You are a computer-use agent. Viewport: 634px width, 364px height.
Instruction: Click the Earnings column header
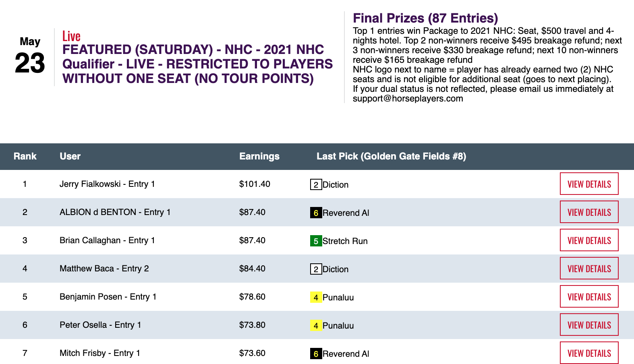tap(259, 156)
